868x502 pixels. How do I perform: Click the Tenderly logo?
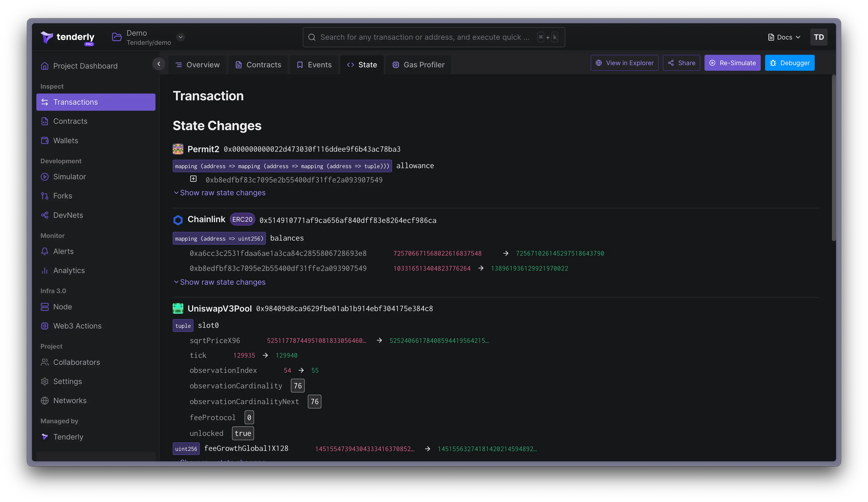(68, 37)
